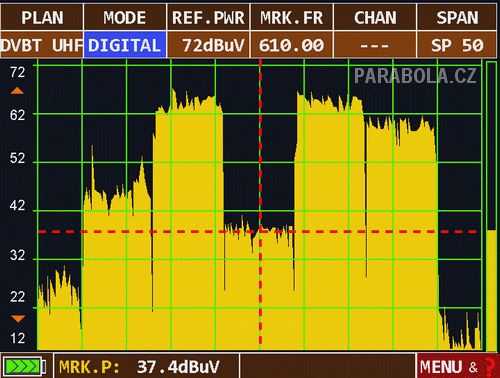This screenshot has height=378, width=500.
Task: Click the green battery indicator icon
Action: click(24, 366)
